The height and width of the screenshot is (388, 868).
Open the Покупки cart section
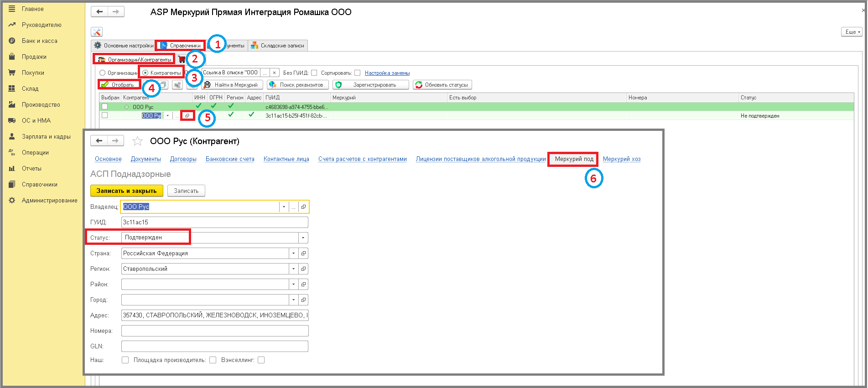(x=33, y=72)
